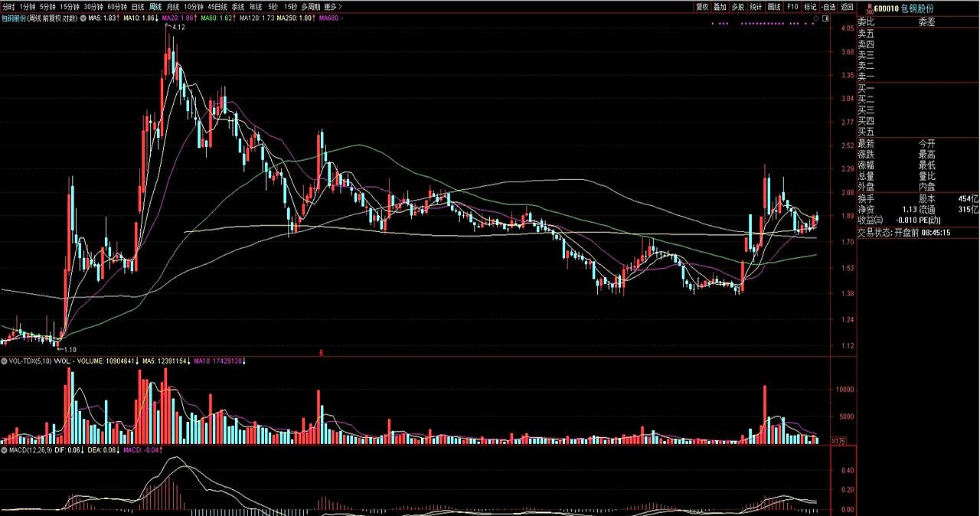
Task: Switch to the 分时 intraday chart tab
Action: [8, 6]
